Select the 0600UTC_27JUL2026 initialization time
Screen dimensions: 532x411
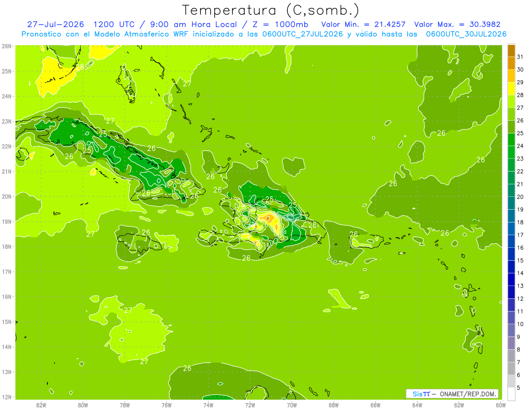click(x=303, y=34)
